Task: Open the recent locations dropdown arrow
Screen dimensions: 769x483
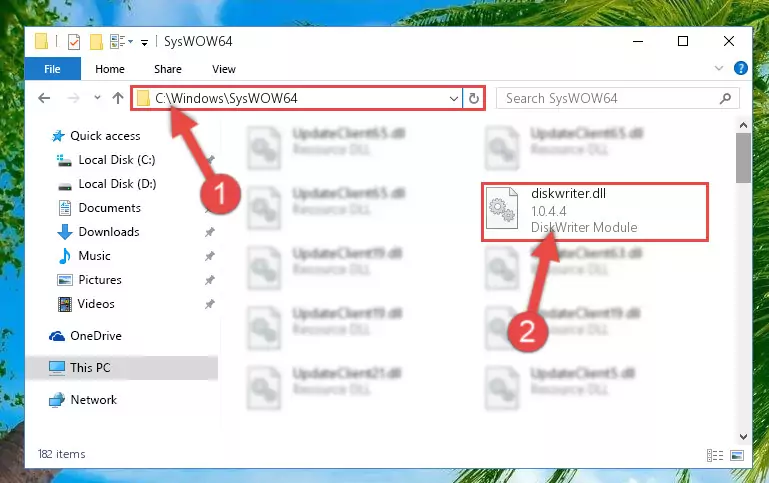Action: pos(97,98)
